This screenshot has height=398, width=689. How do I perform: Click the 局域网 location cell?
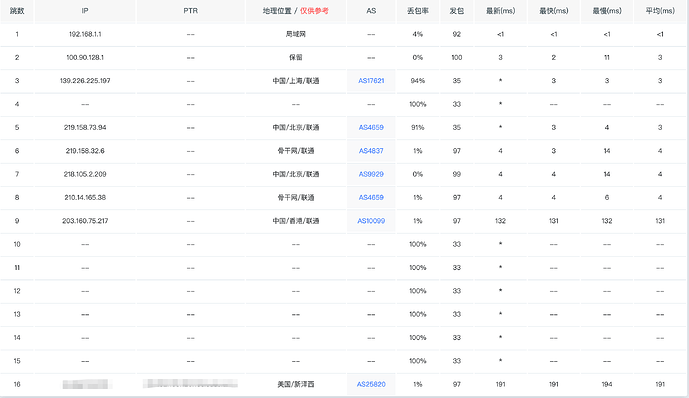296,34
